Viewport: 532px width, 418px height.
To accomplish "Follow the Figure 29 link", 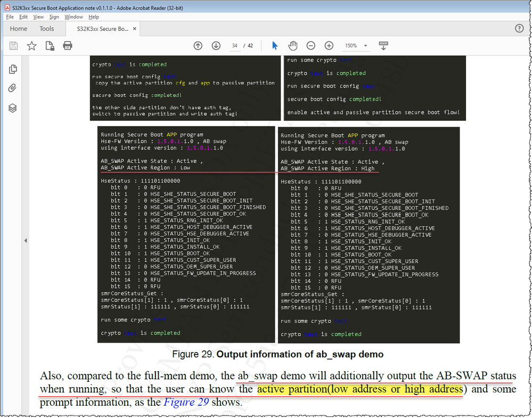I will [x=186, y=403].
